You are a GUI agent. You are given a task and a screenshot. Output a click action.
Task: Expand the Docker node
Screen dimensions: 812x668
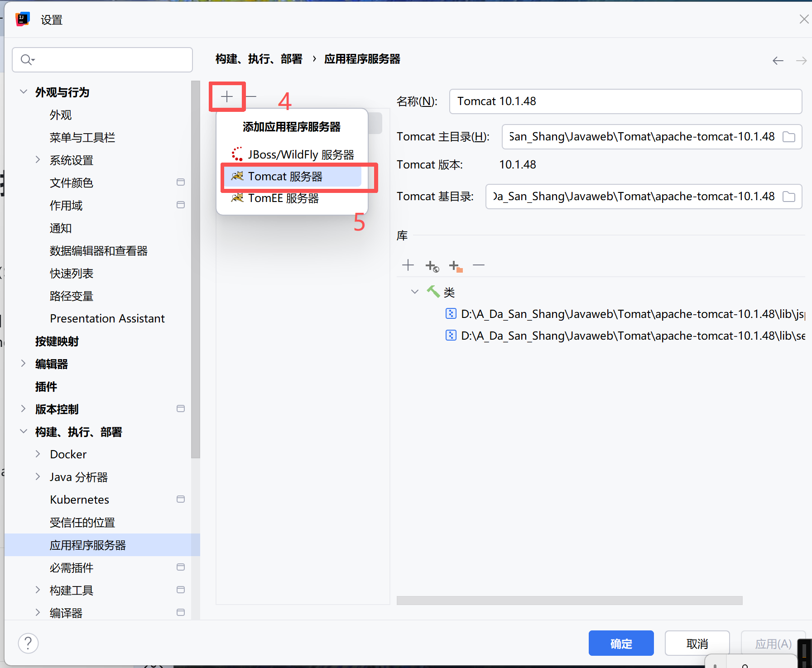pyautogui.click(x=38, y=454)
